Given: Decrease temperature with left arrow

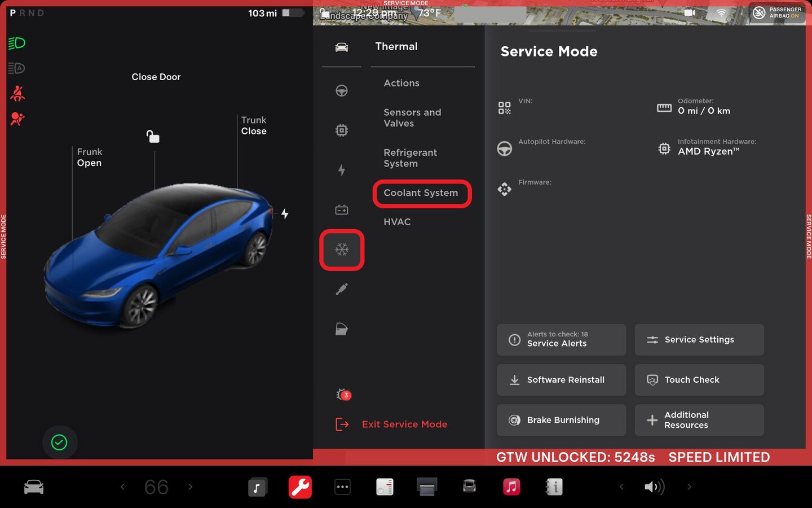Looking at the screenshot, I should (122, 487).
